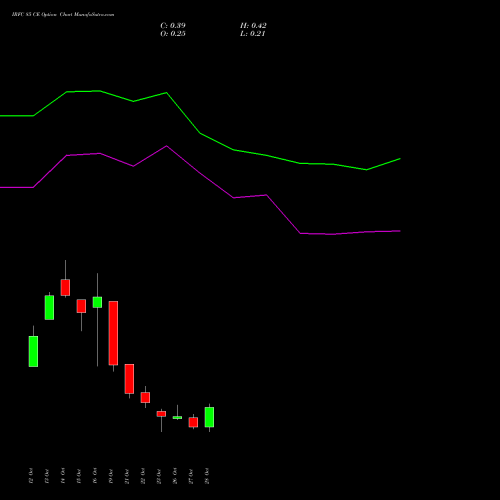Click the red candle above 27 Oct
This screenshot has height=500, width=500.
tap(193, 422)
